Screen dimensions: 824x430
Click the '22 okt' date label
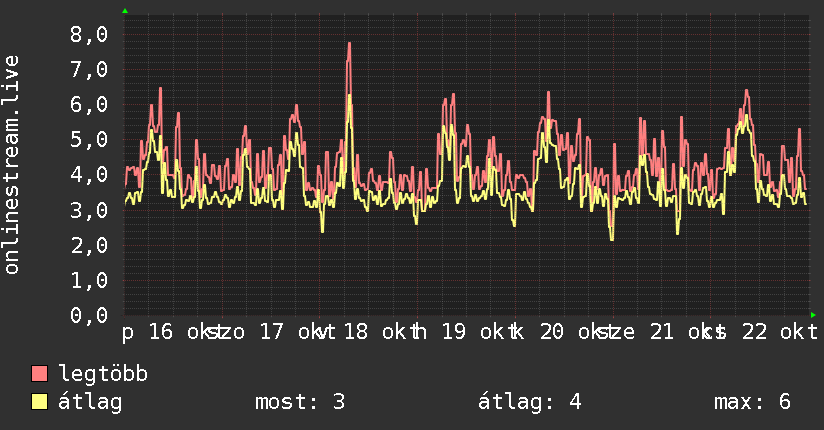click(780, 332)
